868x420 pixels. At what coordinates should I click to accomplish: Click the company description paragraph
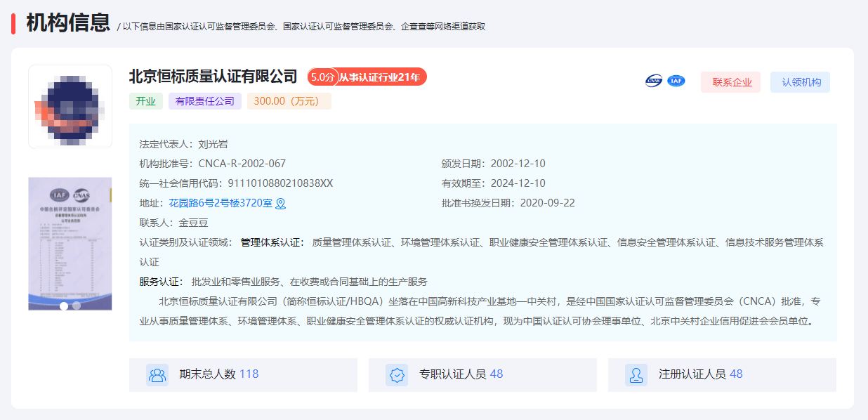(480, 311)
